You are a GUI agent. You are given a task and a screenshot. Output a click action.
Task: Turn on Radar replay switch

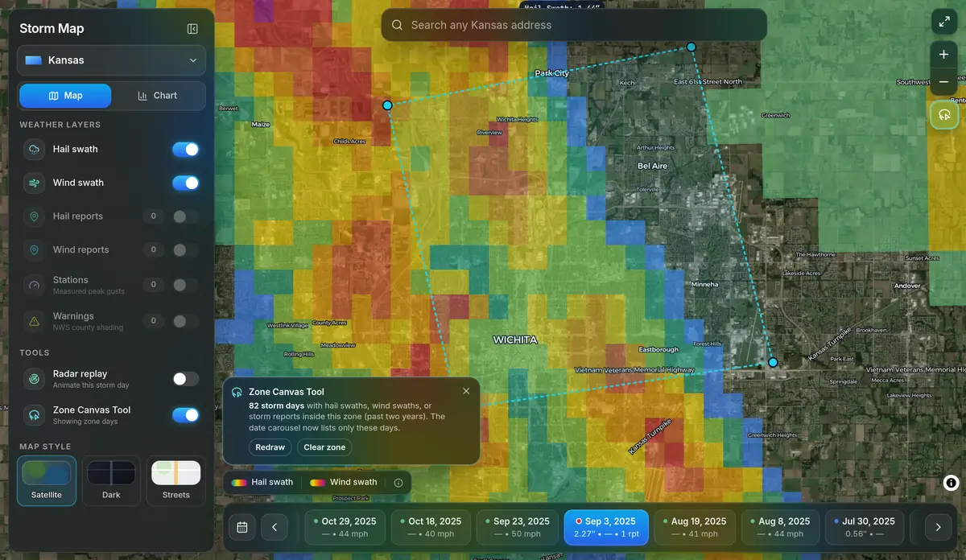[x=185, y=379]
